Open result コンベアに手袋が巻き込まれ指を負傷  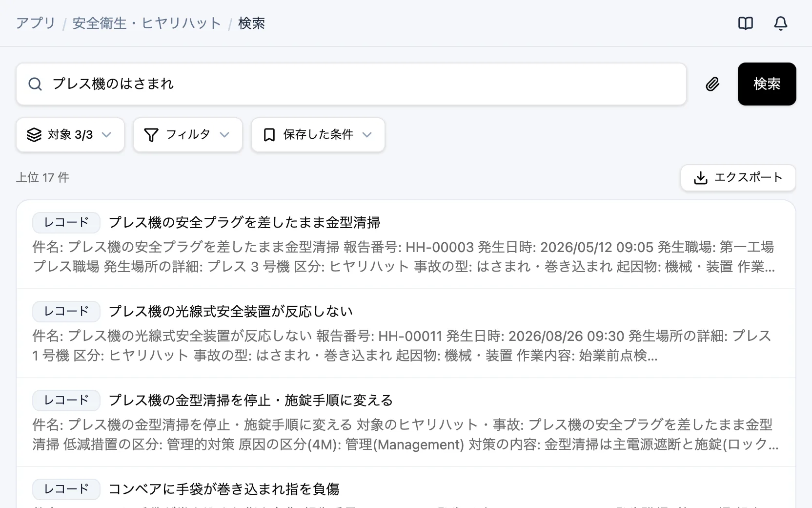(x=224, y=489)
